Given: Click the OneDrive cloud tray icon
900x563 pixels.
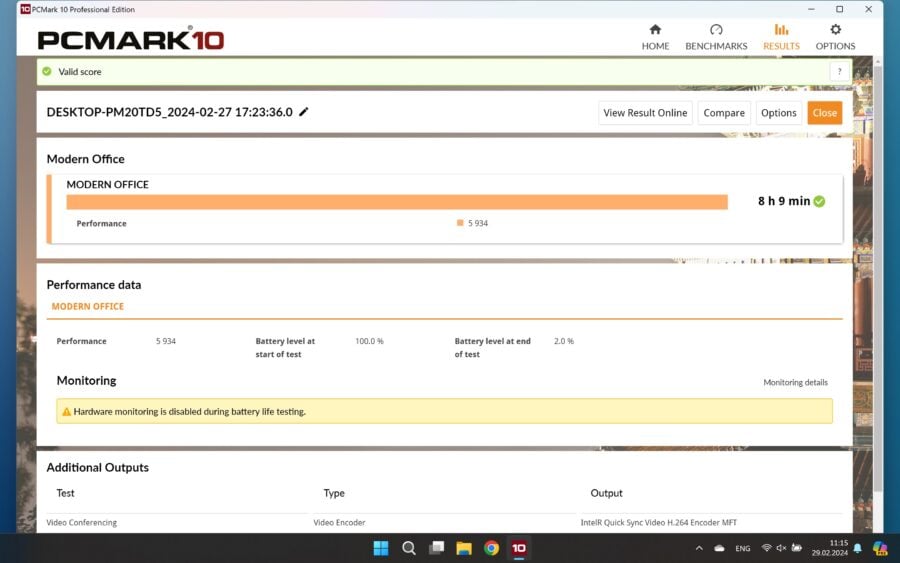Looking at the screenshot, I should pyautogui.click(x=719, y=548).
